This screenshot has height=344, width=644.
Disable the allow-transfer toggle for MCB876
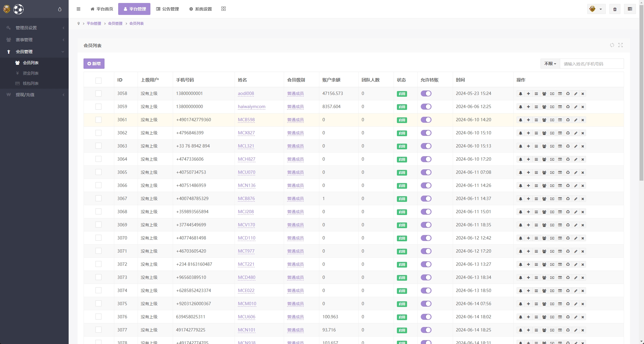426,199
